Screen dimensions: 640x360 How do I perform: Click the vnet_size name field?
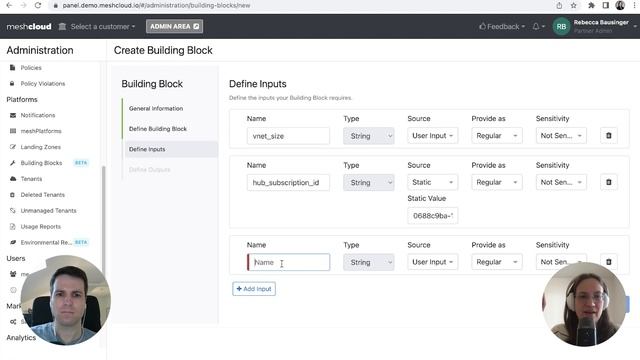(x=288, y=136)
